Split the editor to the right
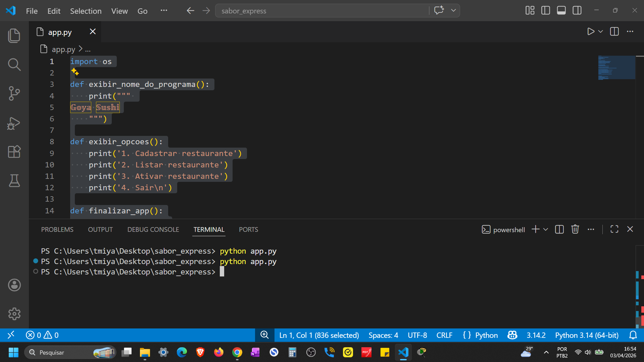This screenshot has width=644, height=362. pyautogui.click(x=614, y=32)
